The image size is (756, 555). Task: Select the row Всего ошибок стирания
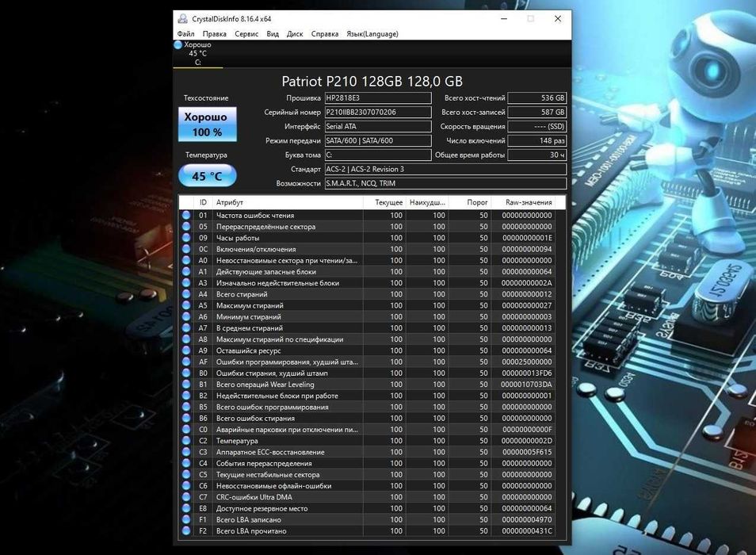[x=367, y=418]
